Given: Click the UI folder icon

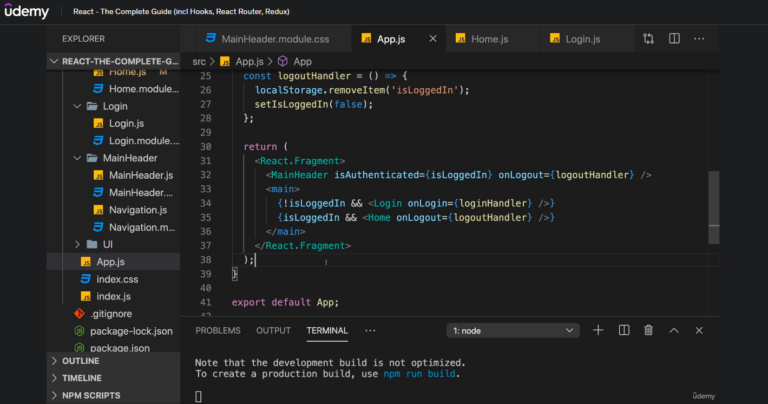Looking at the screenshot, I should click(92, 244).
